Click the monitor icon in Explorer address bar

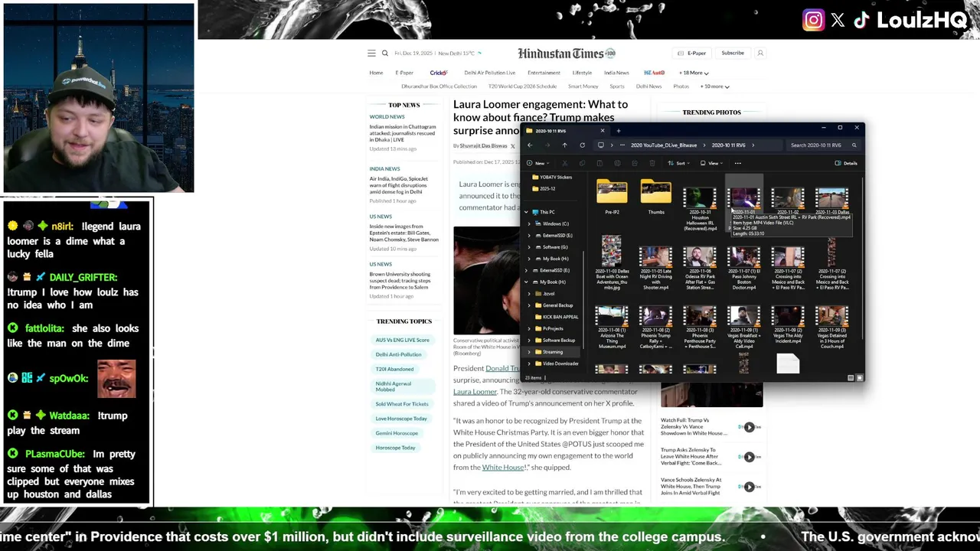[601, 145]
